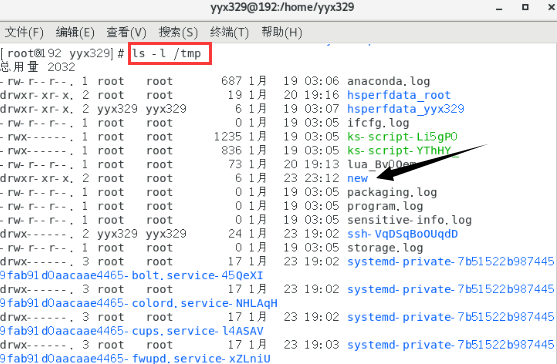This screenshot has height=364, width=557.
Task: Click permissions -rwx------. of ks-script-Li5gPO row
Action: tap(37, 137)
